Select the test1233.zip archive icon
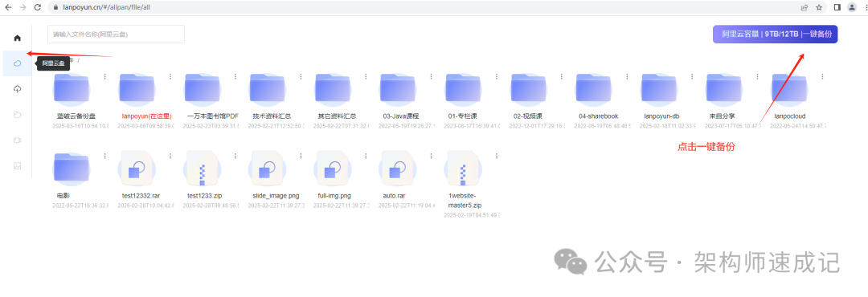The height and width of the screenshot is (297, 868). (x=202, y=169)
